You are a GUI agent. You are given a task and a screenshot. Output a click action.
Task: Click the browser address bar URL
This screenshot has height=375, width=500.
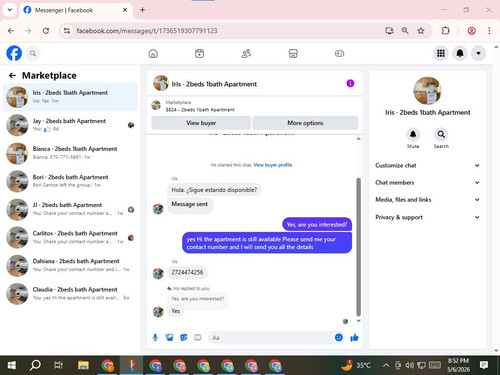pyautogui.click(x=147, y=31)
